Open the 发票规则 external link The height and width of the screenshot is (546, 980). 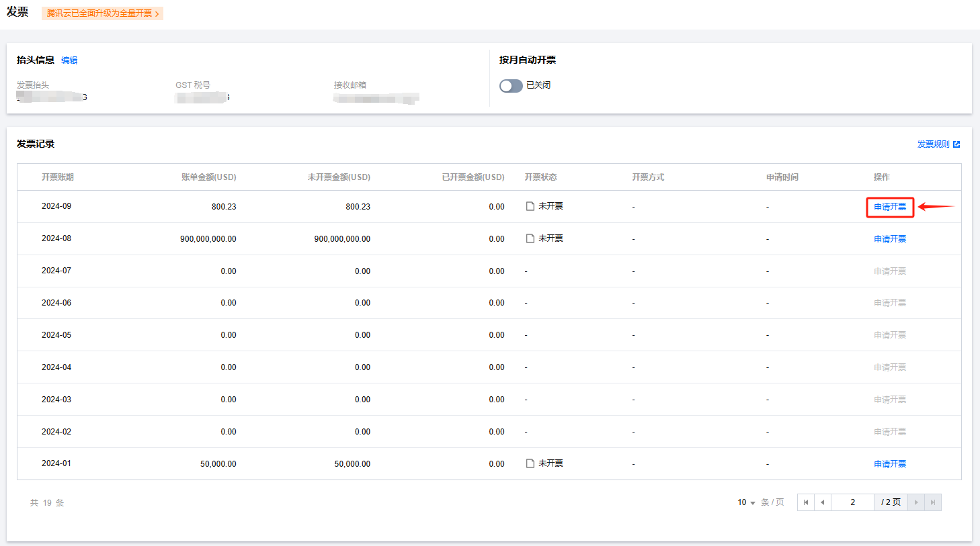pyautogui.click(x=933, y=144)
